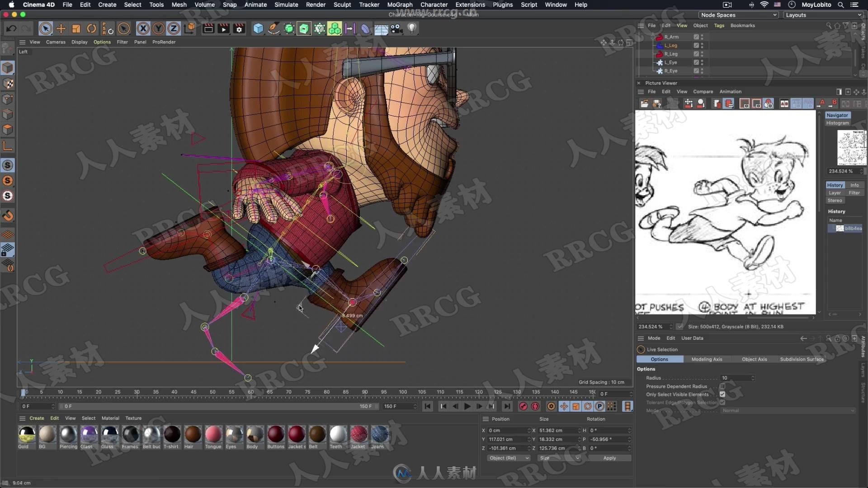Viewport: 868px width, 488px height.
Task: Click the Animation tab in Picture Viewer
Action: coord(730,91)
